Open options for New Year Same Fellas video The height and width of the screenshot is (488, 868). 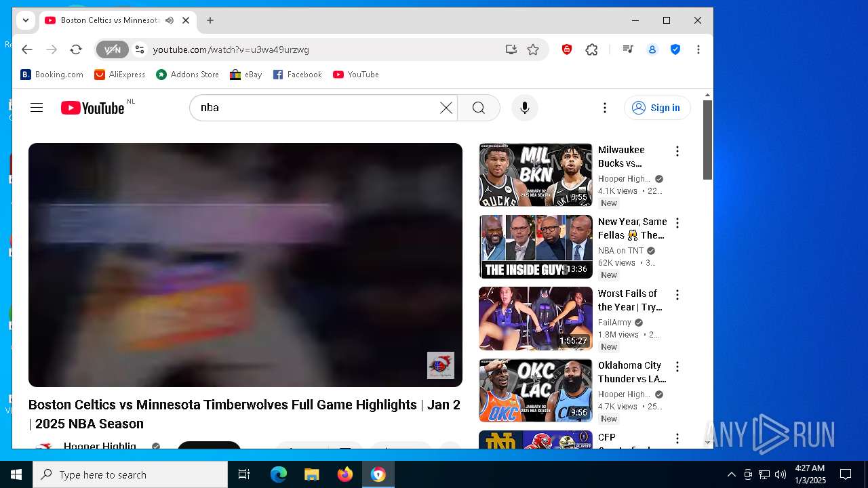pyautogui.click(x=677, y=223)
